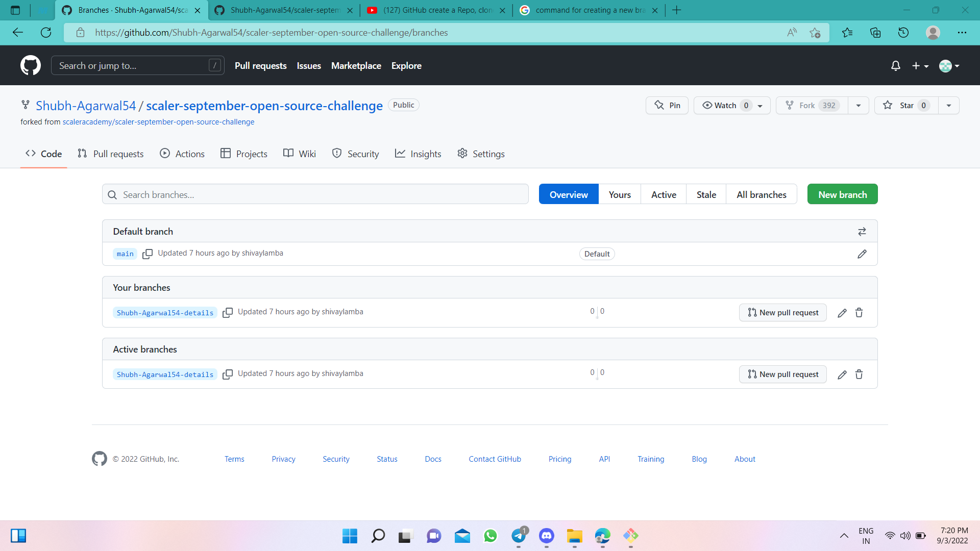The image size is (980, 551).
Task: Click the GitHub home logo
Action: 30,65
